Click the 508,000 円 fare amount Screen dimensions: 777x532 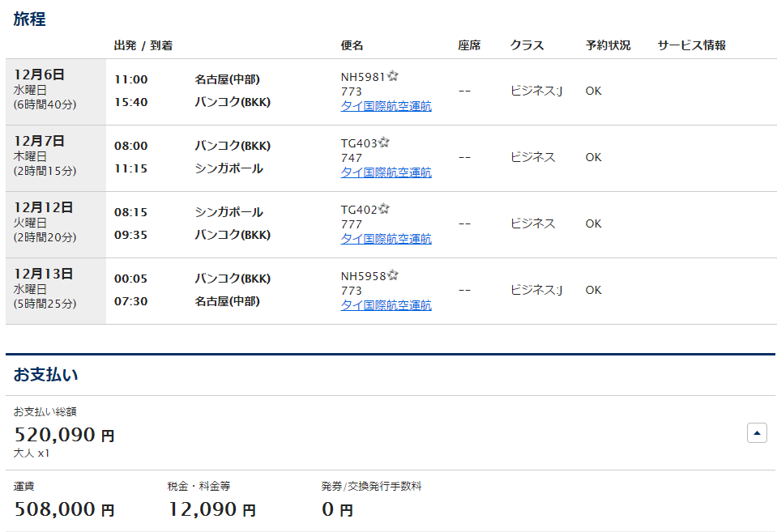pyautogui.click(x=64, y=509)
